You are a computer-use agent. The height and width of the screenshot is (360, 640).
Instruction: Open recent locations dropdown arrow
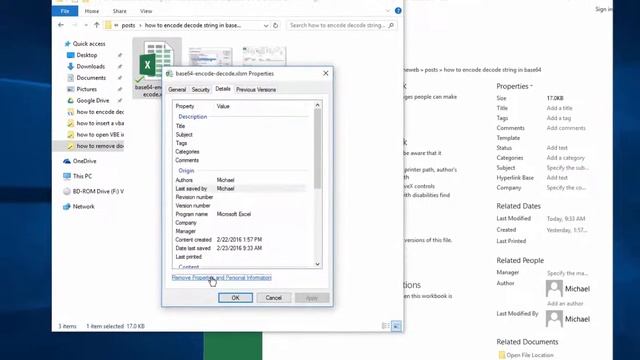point(86,25)
